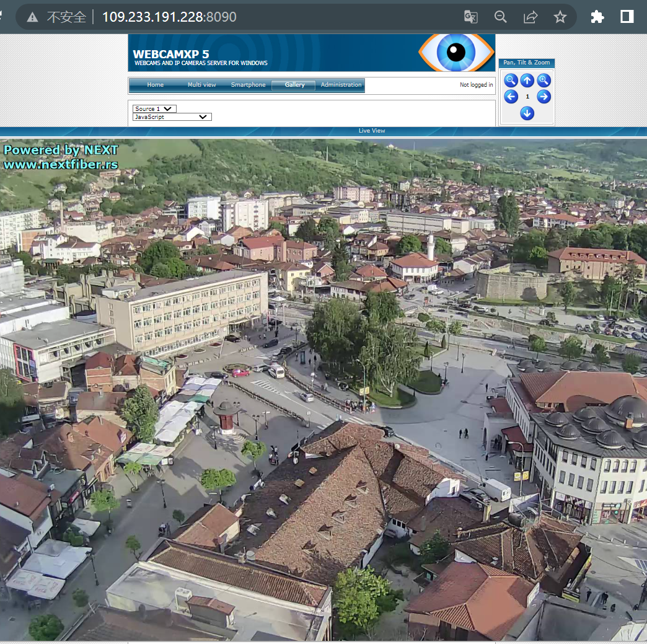
Task: Open the JavaScript streaming mode dropdown
Action: pos(172,117)
